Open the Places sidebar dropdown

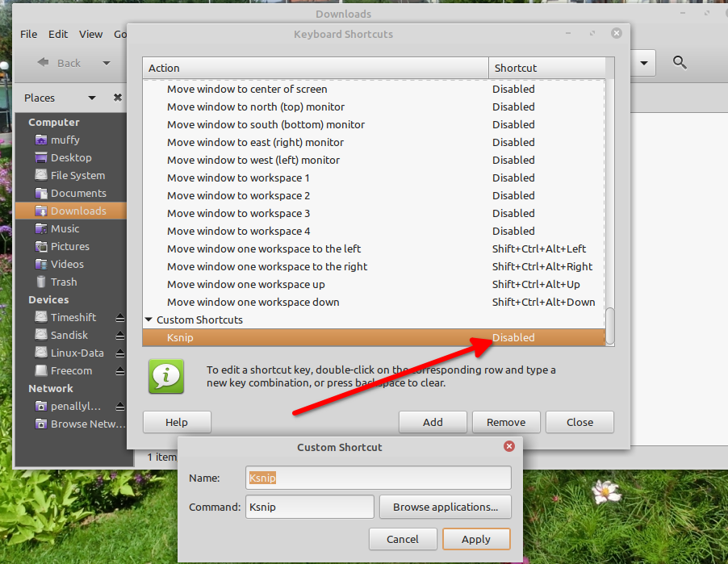tap(91, 98)
